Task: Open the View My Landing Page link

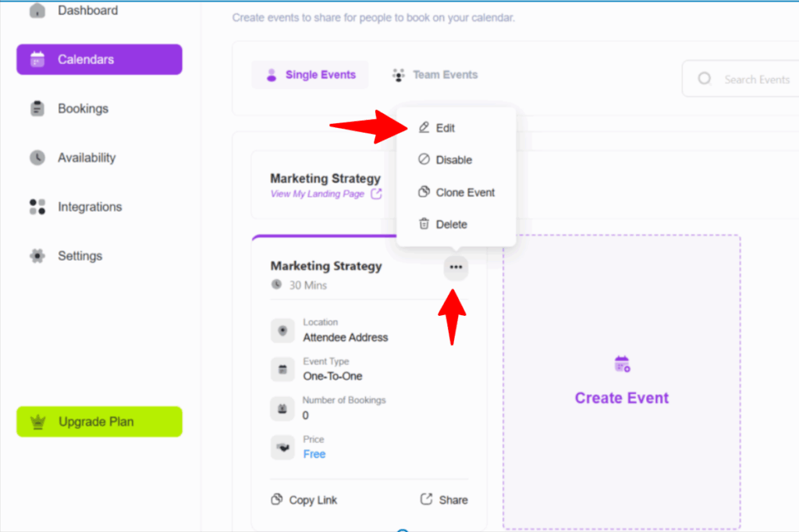Action: 317,194
